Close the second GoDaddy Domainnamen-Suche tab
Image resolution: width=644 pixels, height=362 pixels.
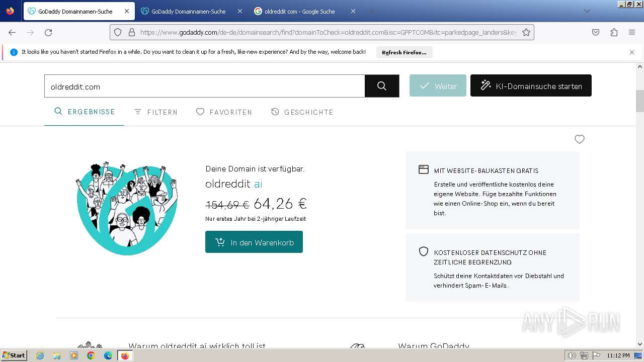pos(240,11)
